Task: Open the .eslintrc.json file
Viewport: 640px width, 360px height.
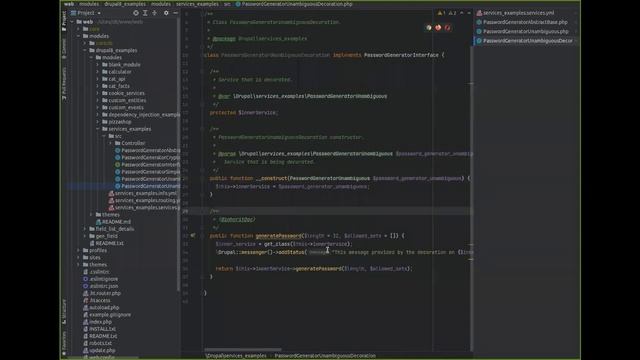Action: point(100,286)
